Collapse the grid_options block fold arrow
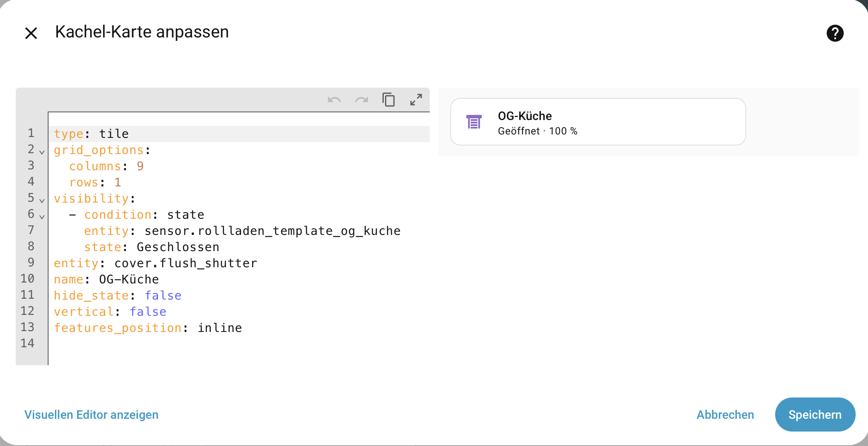Image resolution: width=868 pixels, height=446 pixels. (x=42, y=152)
